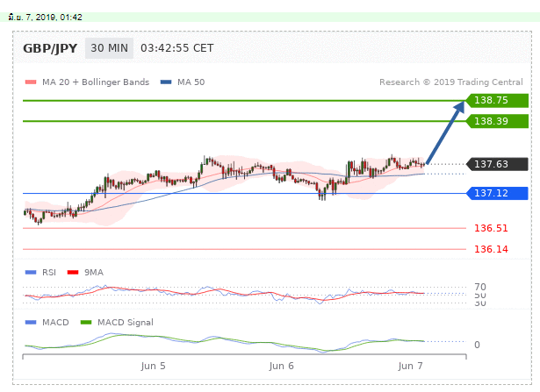Click the MACD blue legend marker
540x392 pixels.
pyautogui.click(x=31, y=322)
